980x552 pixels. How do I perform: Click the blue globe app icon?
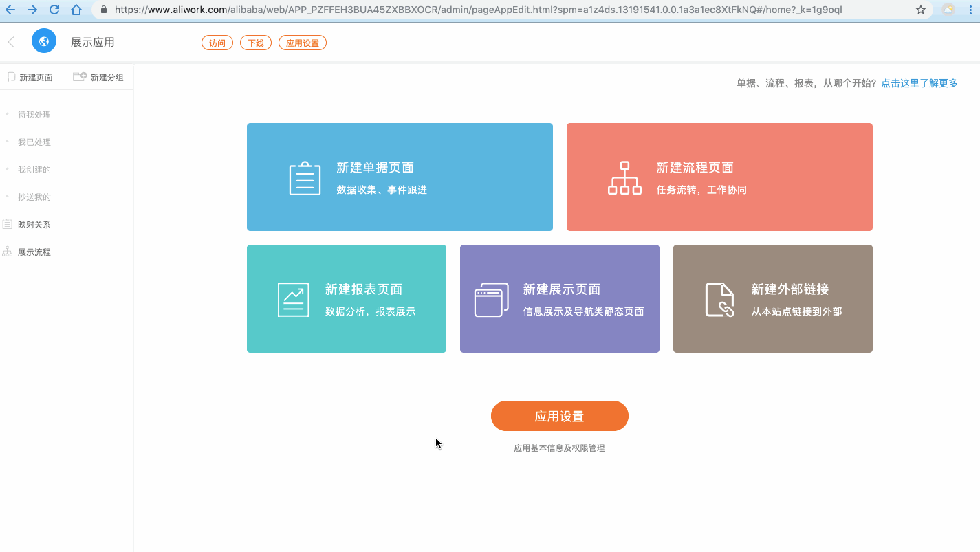click(x=44, y=41)
